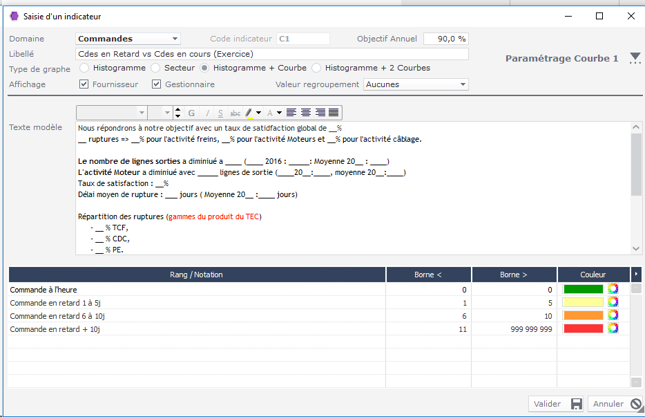This screenshot has width=645, height=417.
Task: Center align text in editor toolbar
Action: [306, 112]
